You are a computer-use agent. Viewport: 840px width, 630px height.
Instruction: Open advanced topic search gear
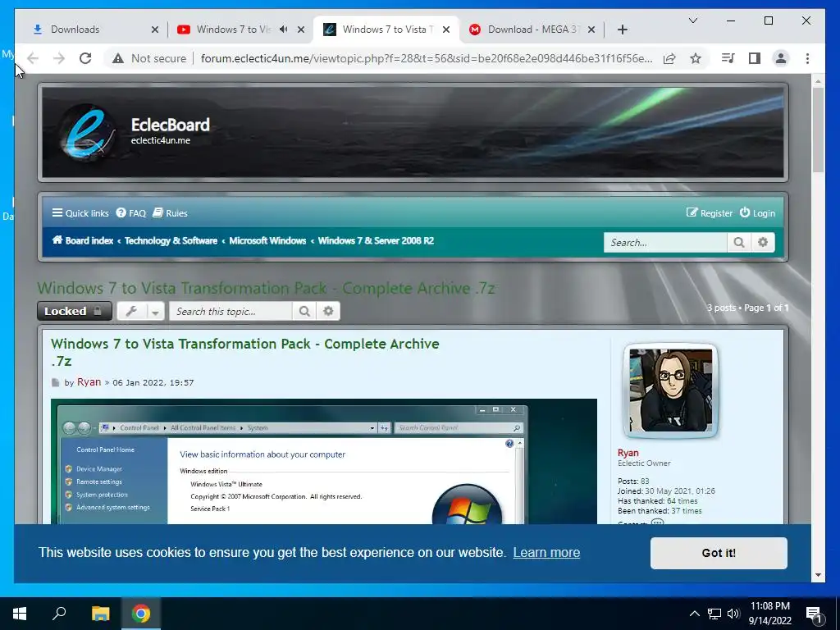pos(328,311)
